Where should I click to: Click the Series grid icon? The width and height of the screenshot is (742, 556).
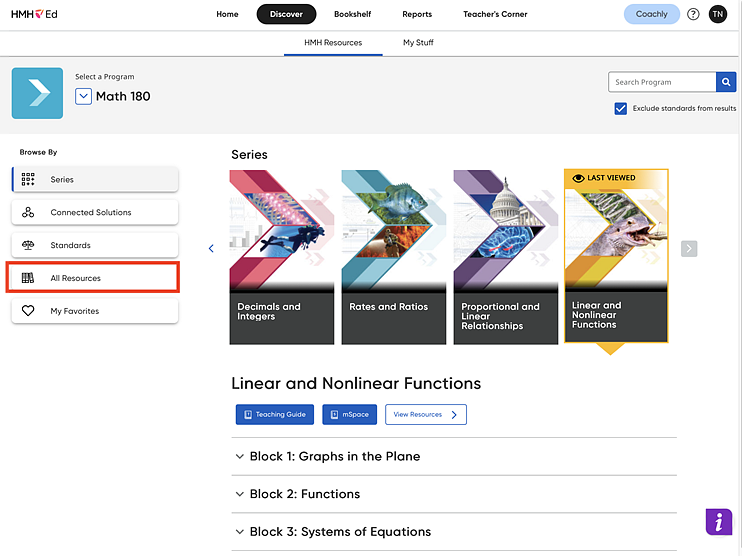click(x=28, y=179)
